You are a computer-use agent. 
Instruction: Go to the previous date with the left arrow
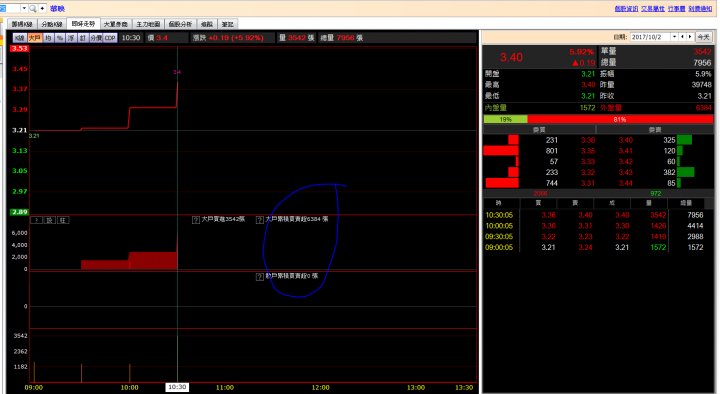[x=682, y=37]
